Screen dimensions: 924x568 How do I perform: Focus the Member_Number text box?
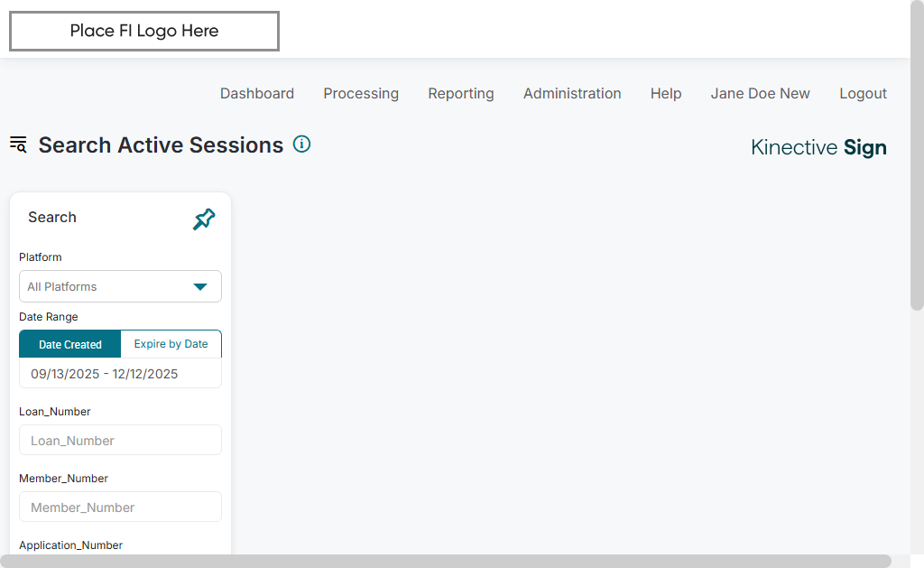click(120, 507)
